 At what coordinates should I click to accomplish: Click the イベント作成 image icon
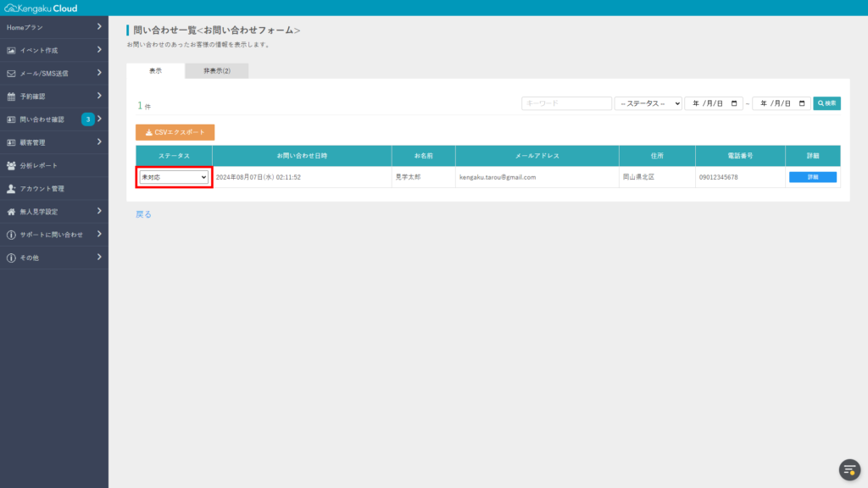point(11,50)
